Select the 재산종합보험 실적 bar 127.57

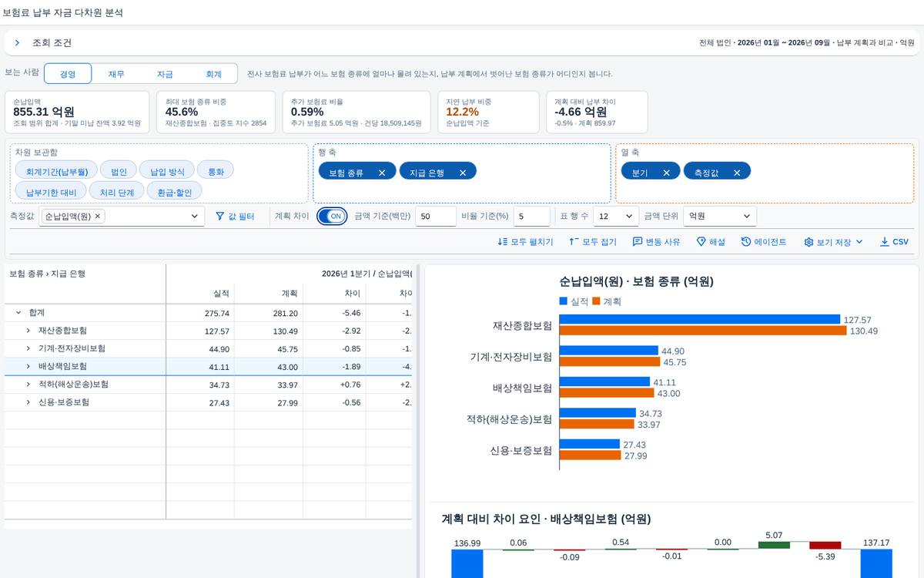coord(699,319)
